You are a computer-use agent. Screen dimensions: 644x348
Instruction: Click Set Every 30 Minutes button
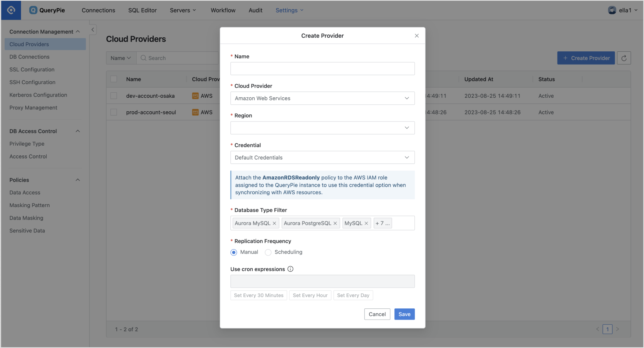[x=259, y=295]
